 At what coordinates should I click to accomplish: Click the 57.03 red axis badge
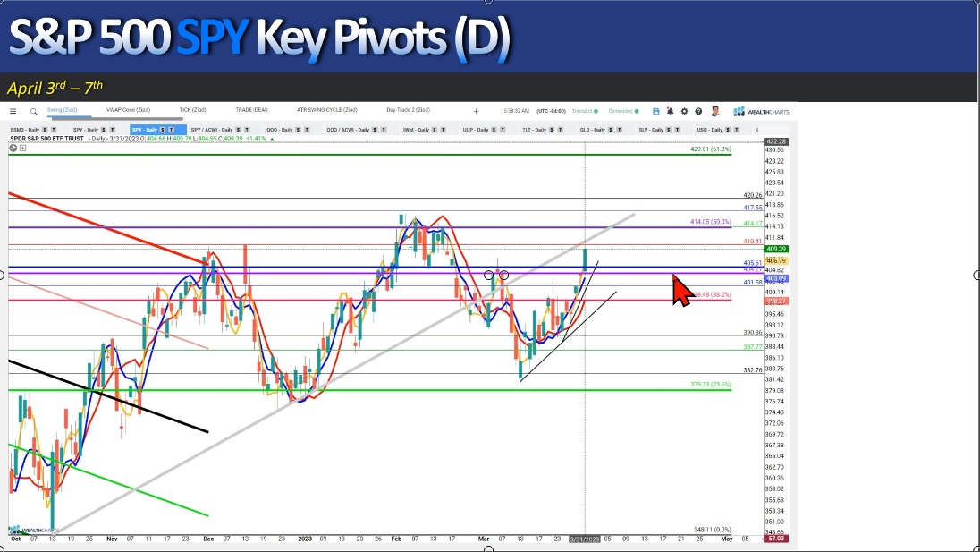775,539
